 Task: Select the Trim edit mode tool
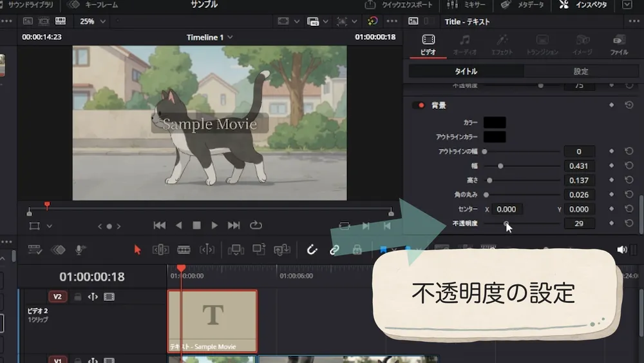[160, 250]
